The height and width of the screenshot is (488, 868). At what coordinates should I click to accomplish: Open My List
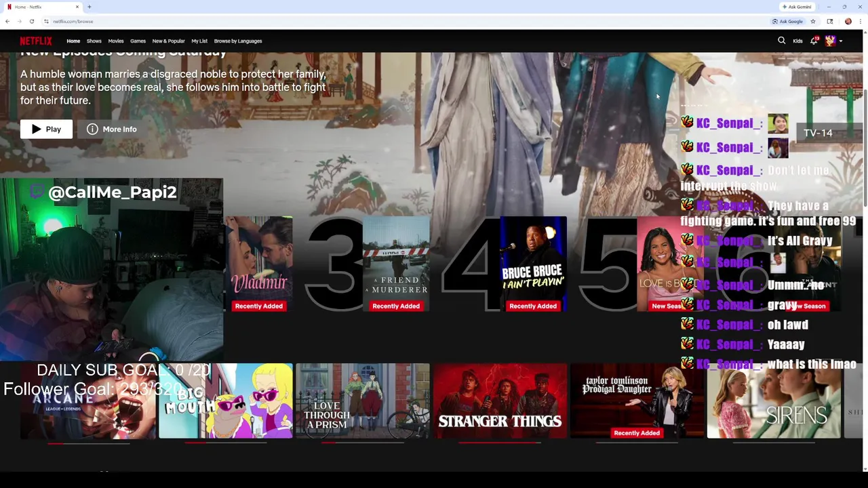coord(199,41)
